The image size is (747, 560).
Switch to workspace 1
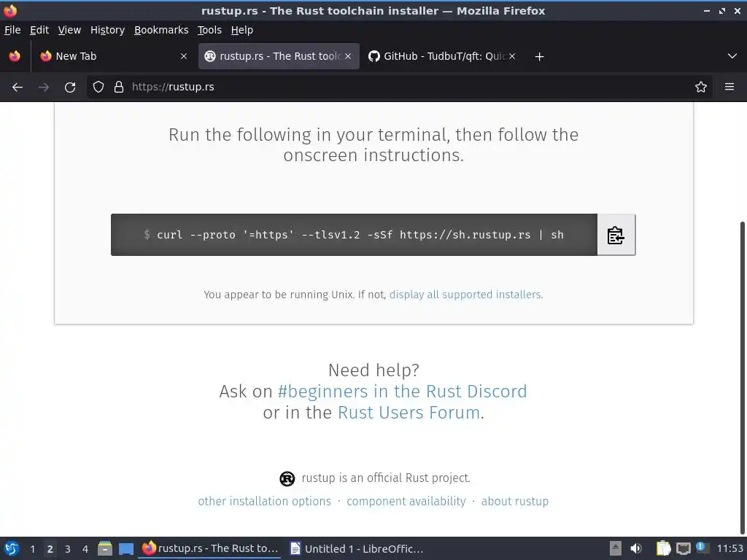pos(32,549)
